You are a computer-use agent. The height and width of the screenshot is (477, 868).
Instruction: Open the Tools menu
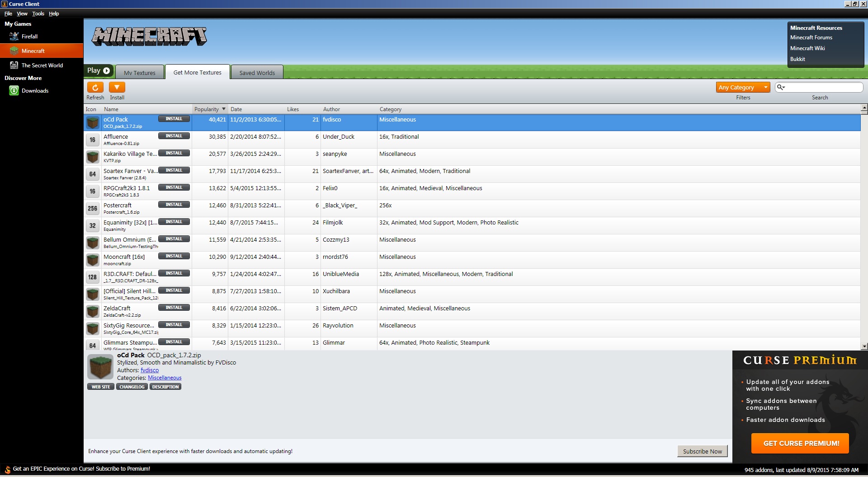tap(38, 14)
